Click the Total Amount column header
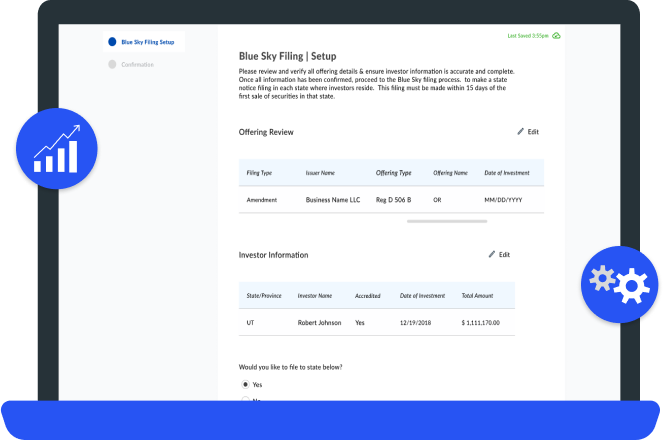Image resolution: width=664 pixels, height=440 pixels. pos(477,296)
